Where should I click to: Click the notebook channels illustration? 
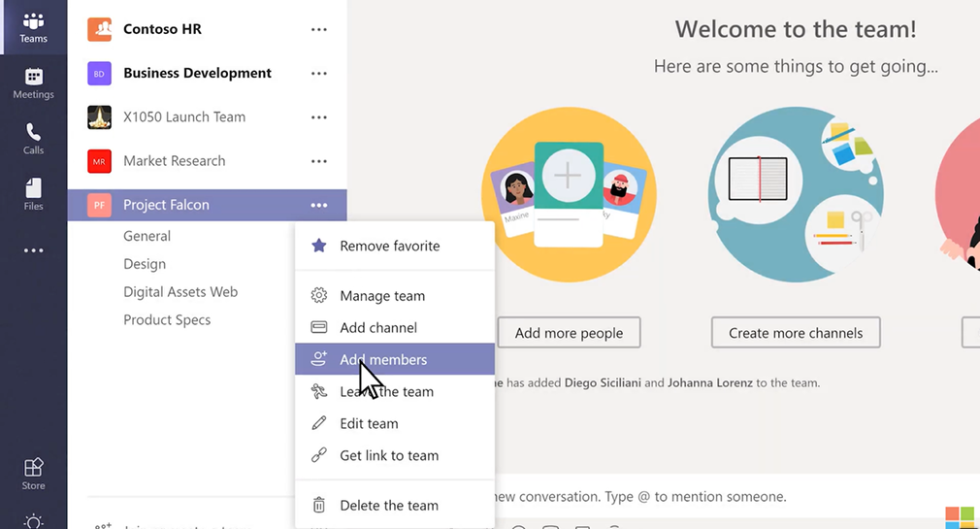(x=796, y=194)
